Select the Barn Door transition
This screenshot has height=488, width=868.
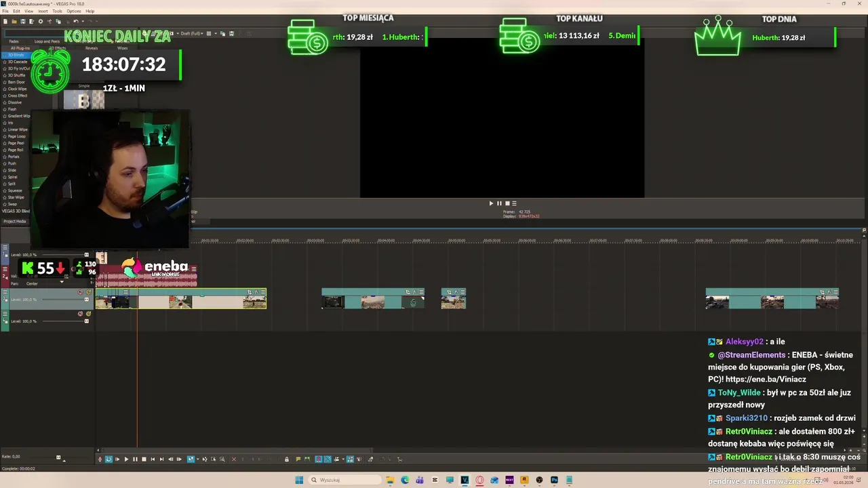(x=15, y=82)
